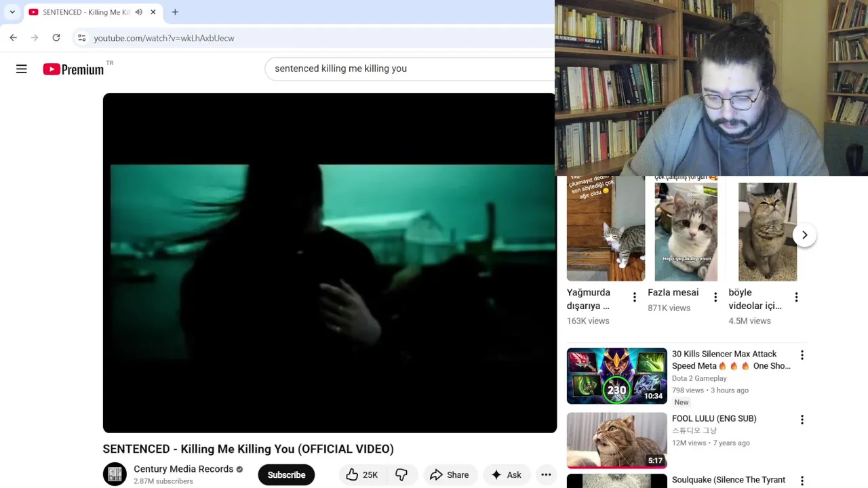This screenshot has height=488, width=868.
Task: Open more actions under the video
Action: pos(546,475)
